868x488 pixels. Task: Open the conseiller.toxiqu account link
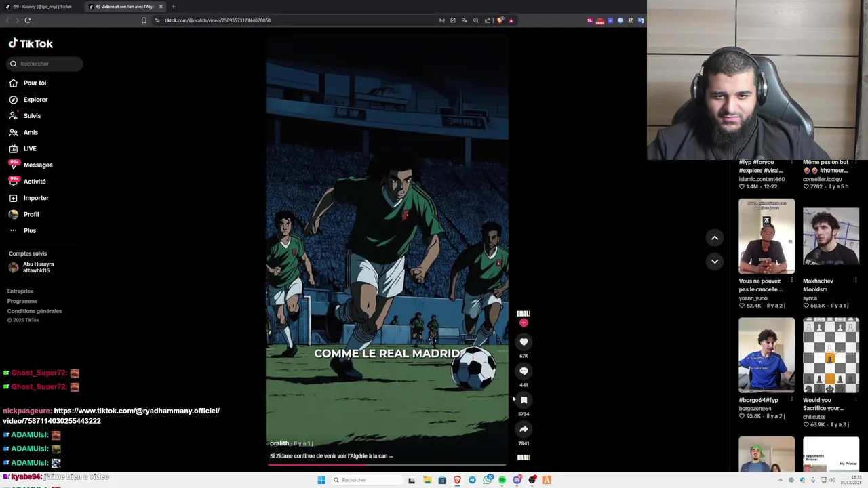tap(823, 179)
